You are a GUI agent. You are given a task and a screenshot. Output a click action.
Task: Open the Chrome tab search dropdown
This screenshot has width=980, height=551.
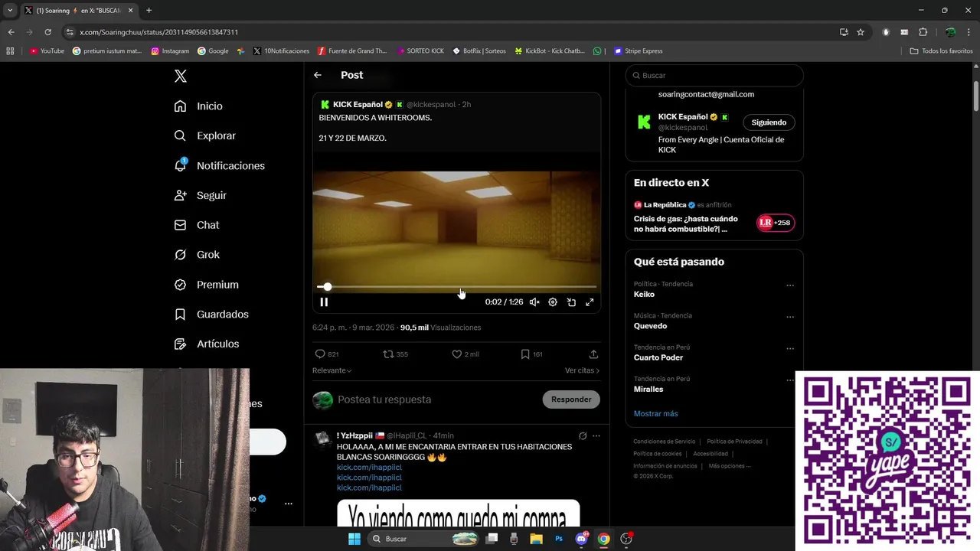tap(9, 11)
